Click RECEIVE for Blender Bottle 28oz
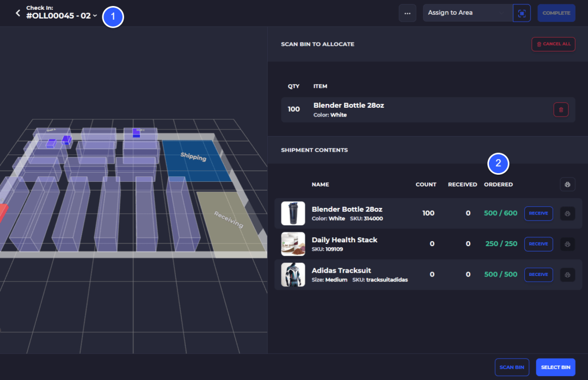The width and height of the screenshot is (588, 380). (x=538, y=213)
